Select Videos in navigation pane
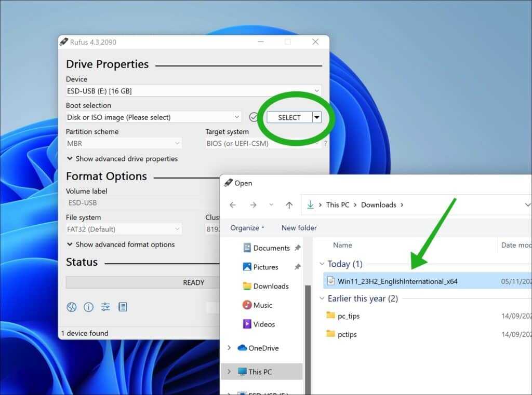532x395 pixels. [x=264, y=324]
